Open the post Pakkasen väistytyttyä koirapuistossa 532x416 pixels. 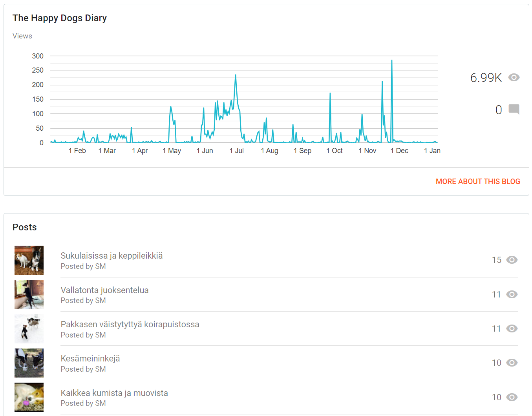[x=130, y=325]
